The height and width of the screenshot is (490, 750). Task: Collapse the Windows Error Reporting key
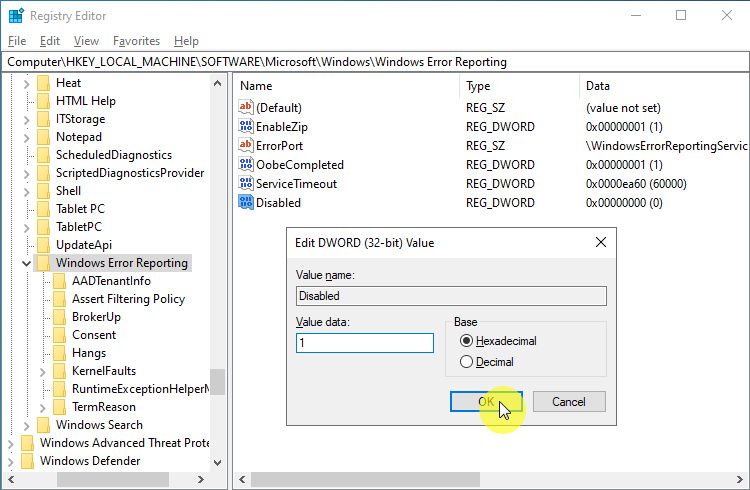tap(26, 263)
